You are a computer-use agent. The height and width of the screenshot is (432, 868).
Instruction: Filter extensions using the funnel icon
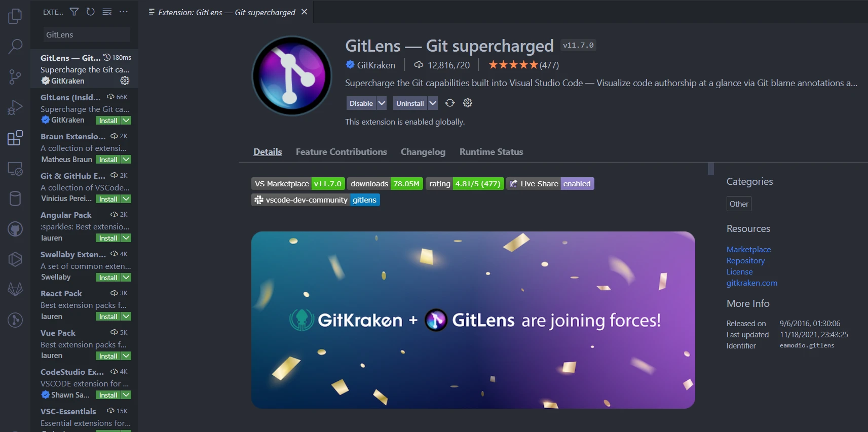tap(74, 12)
